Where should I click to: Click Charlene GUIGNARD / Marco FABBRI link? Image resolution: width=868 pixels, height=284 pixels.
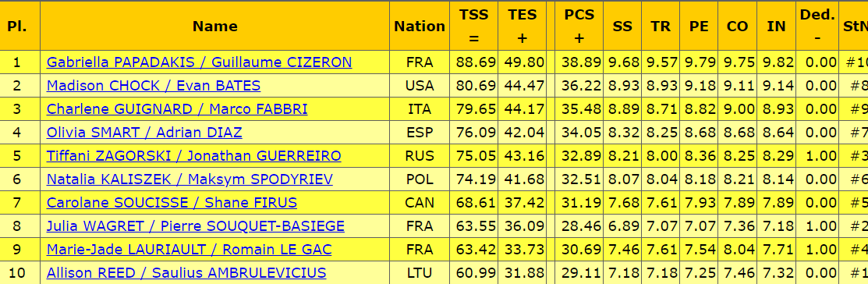pyautogui.click(x=177, y=109)
